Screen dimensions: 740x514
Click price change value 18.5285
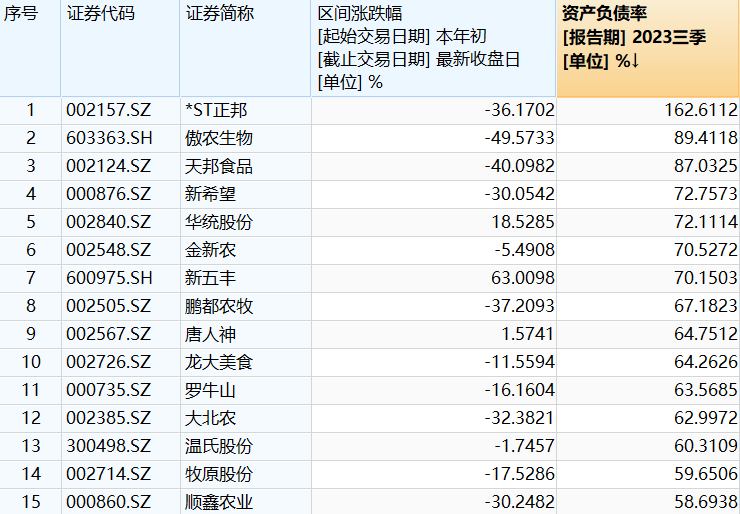(x=523, y=222)
